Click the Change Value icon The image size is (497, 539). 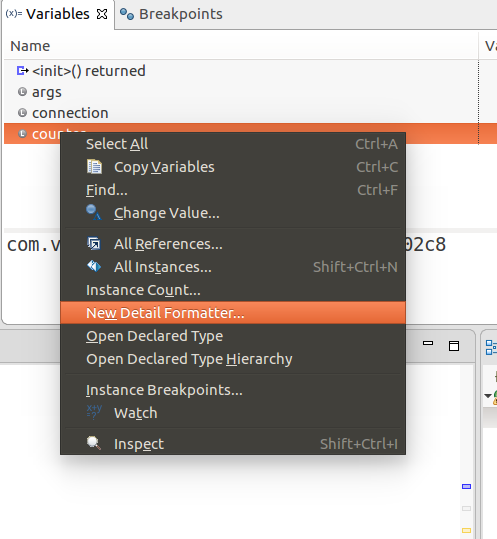[93, 212]
